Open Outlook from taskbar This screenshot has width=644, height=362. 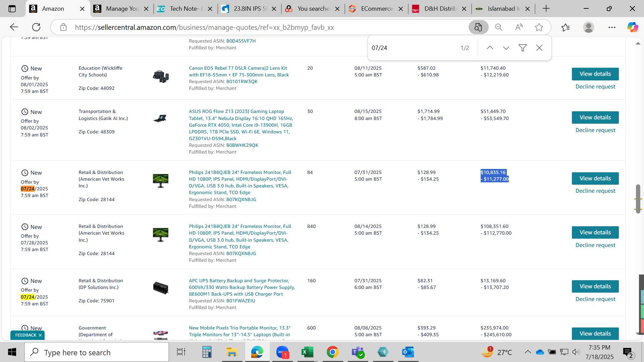(x=408, y=352)
